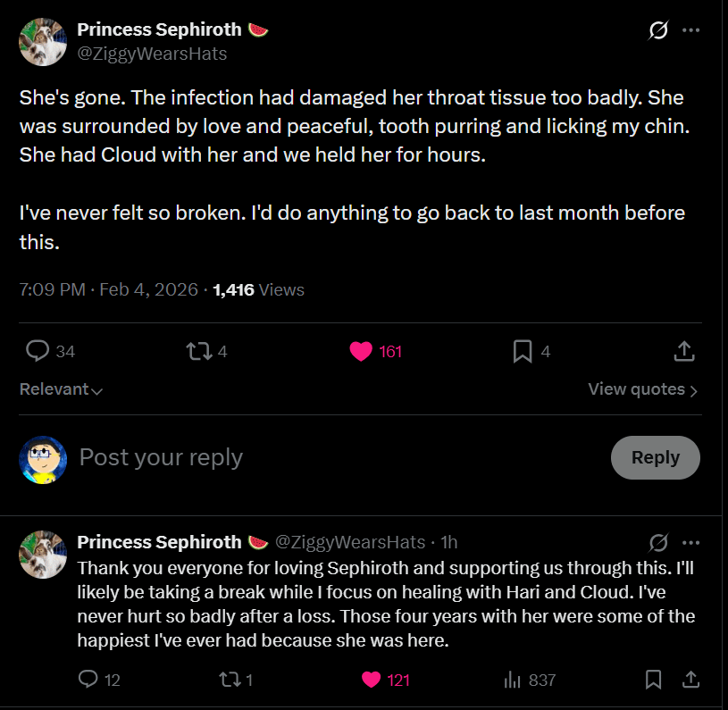
Task: Reply to the follow-up post
Action: (88, 680)
